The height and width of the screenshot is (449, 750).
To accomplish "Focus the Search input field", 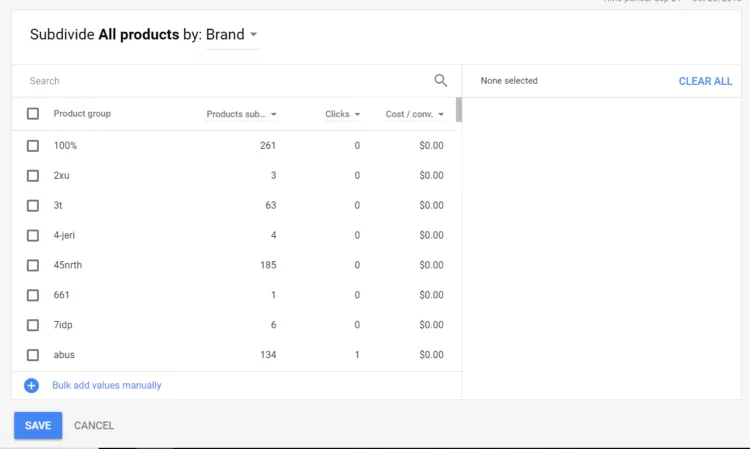I will [230, 81].
